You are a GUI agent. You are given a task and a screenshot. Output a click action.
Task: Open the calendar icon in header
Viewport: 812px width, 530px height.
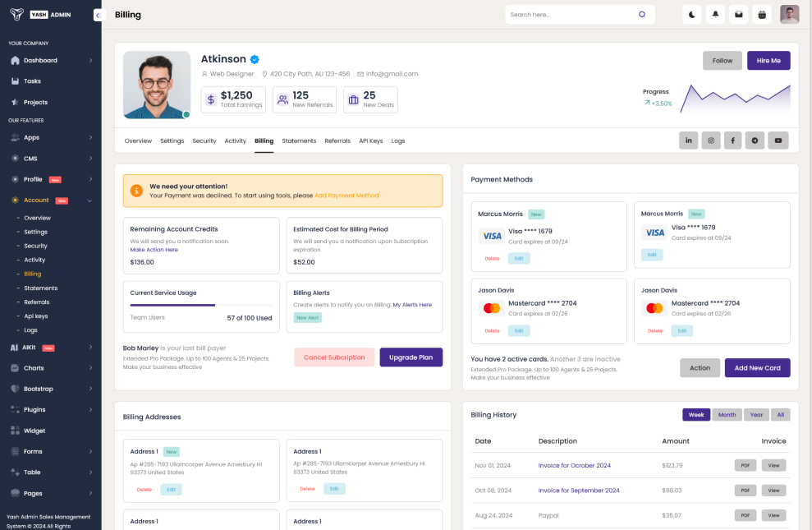pos(762,15)
